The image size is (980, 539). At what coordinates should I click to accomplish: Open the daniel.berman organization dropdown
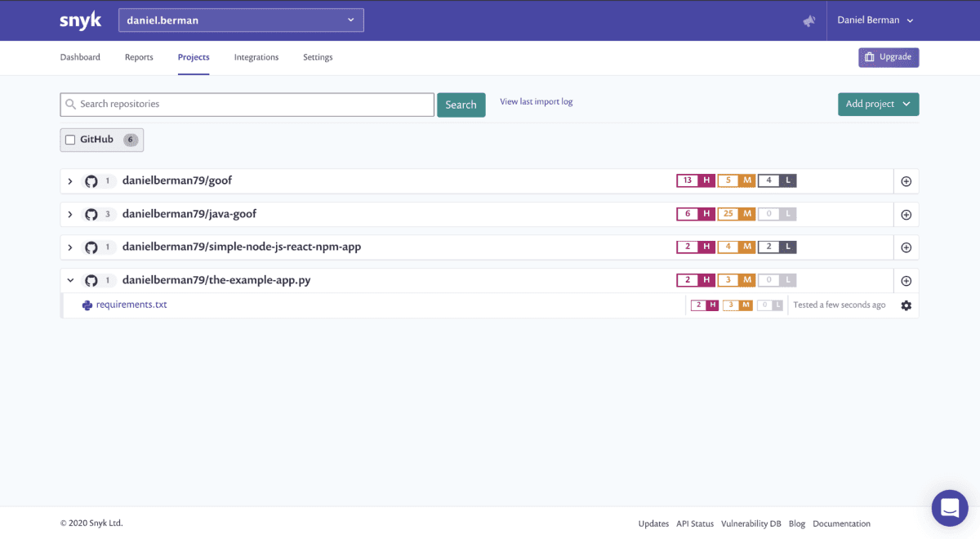pyautogui.click(x=241, y=20)
